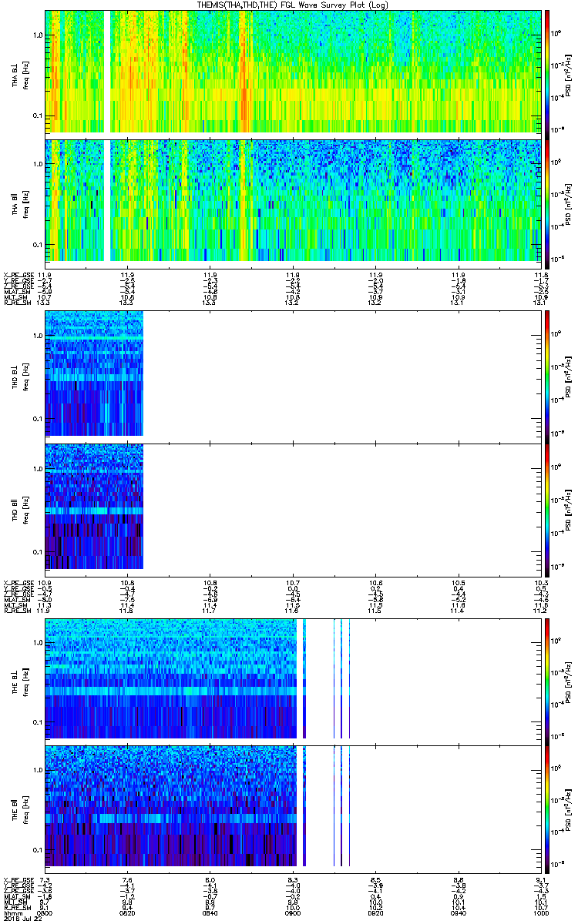Image resolution: width=578 pixels, height=924 pixels.
Task: Click the THE X_RE_GSE value 8.0
Action: coord(210,879)
